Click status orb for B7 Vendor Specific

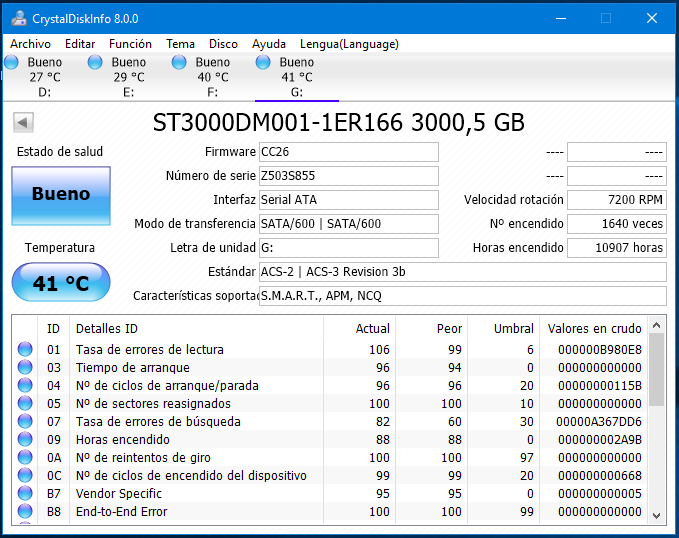(25, 493)
